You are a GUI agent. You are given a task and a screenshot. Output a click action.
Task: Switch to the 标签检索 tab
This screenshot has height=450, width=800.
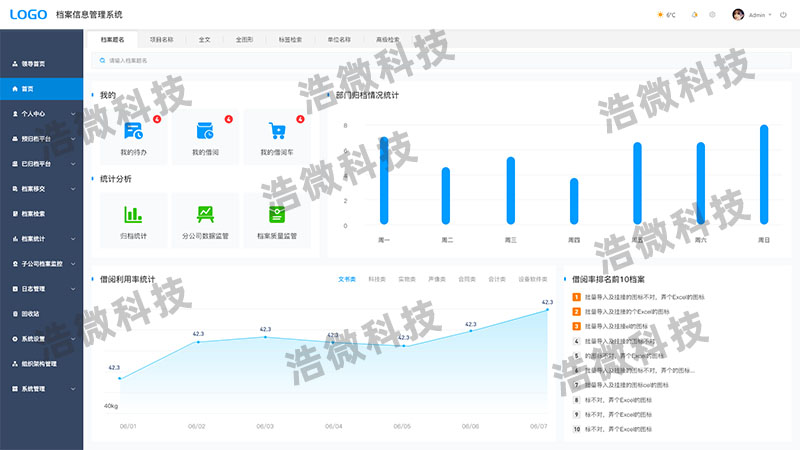(290, 39)
